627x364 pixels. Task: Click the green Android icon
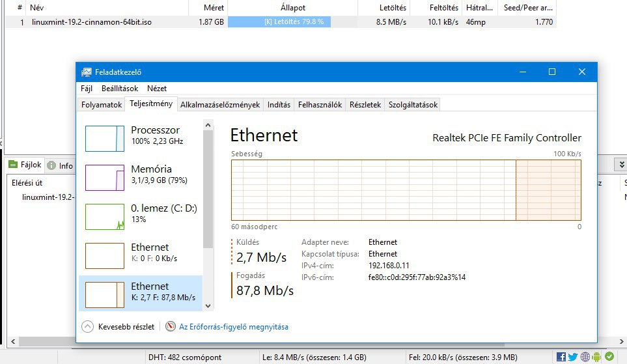(x=597, y=357)
